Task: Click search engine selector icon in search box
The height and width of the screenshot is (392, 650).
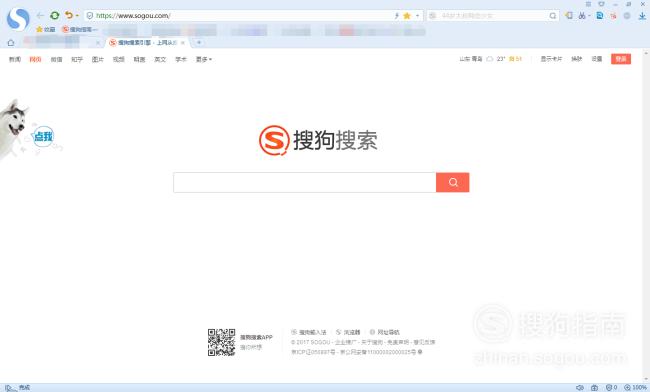Action: 432,16
